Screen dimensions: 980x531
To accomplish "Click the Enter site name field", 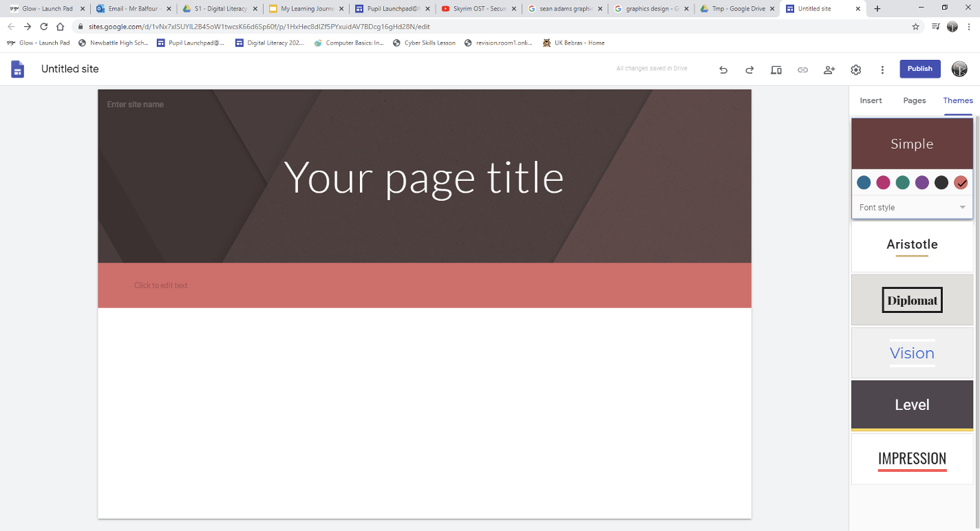I will 136,105.
